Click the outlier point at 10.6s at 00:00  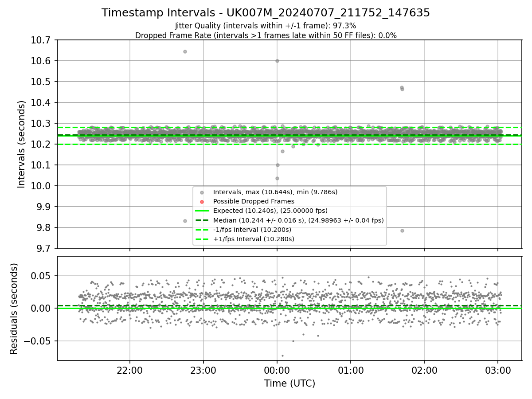[277, 61]
